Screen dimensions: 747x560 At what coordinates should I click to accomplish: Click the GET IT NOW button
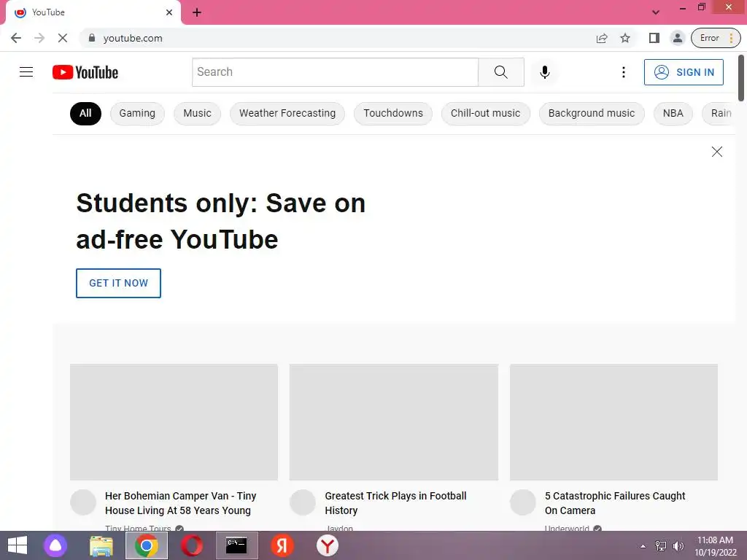pyautogui.click(x=118, y=283)
